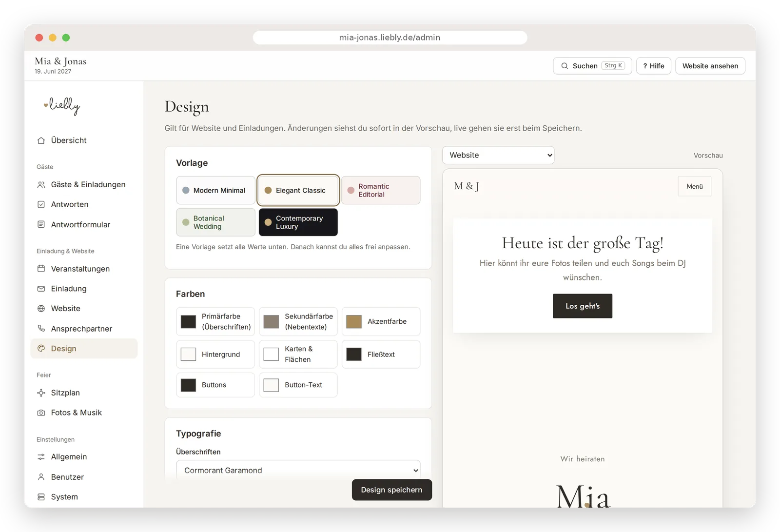Click the Website ansehen button
Image resolution: width=780 pixels, height=532 pixels.
point(710,66)
